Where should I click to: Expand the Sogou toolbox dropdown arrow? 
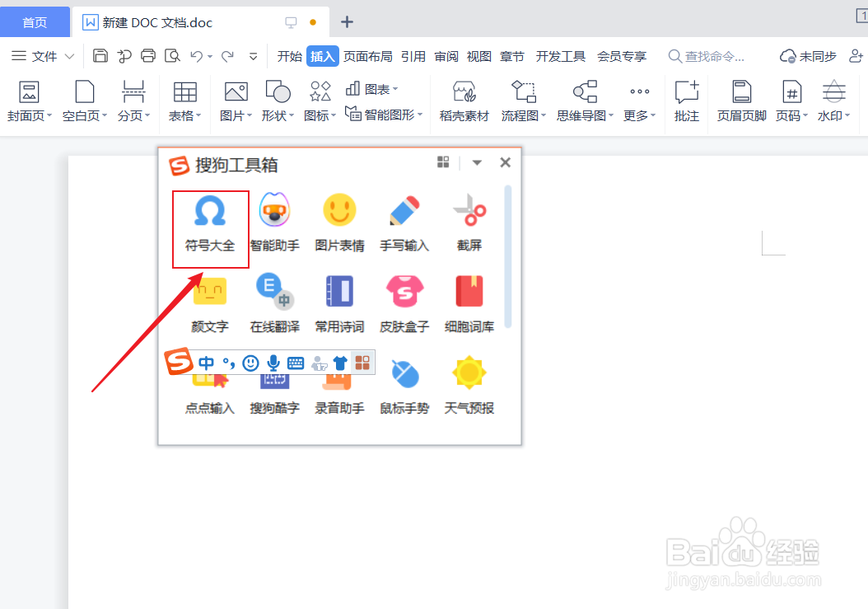tap(476, 162)
